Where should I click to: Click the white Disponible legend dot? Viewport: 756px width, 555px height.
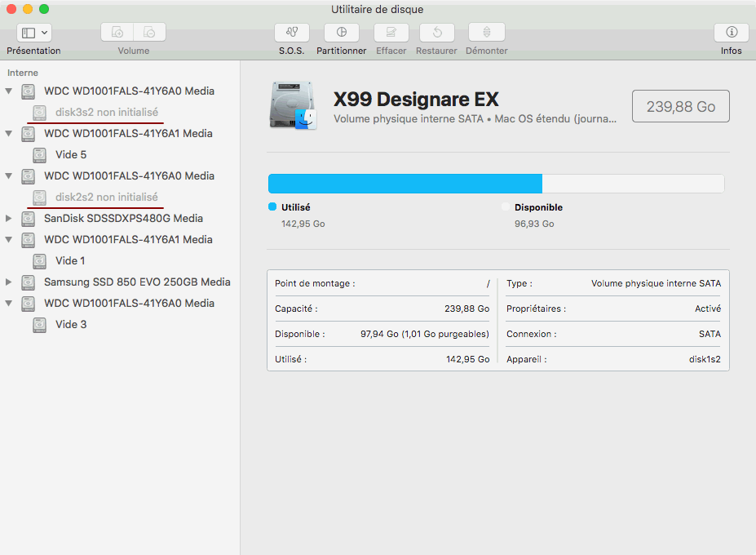(x=506, y=206)
